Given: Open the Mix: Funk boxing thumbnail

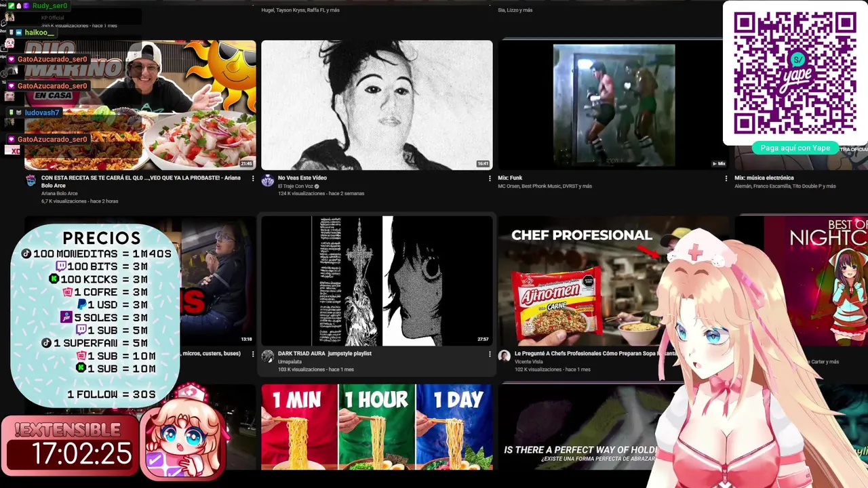Looking at the screenshot, I should tap(614, 105).
